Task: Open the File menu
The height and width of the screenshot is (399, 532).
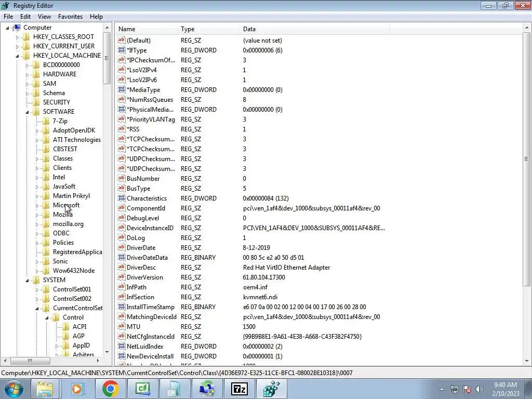Action: click(x=8, y=16)
